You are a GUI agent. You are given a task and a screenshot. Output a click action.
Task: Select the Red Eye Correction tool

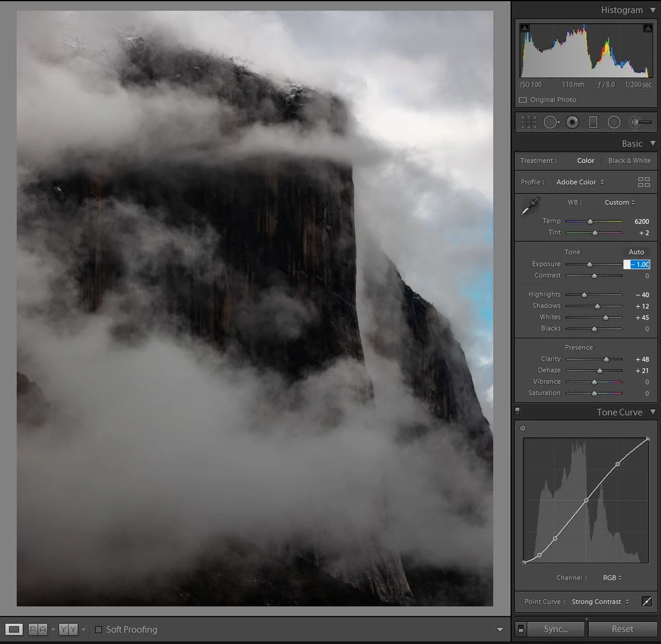pyautogui.click(x=572, y=122)
